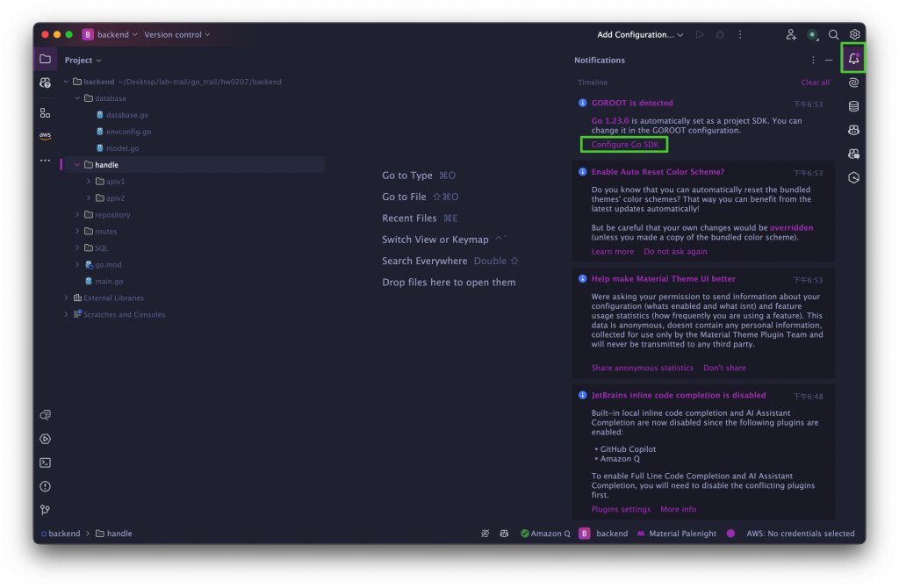Image resolution: width=899 pixels, height=588 pixels.
Task: Expand the apiv2 folder
Action: point(89,197)
